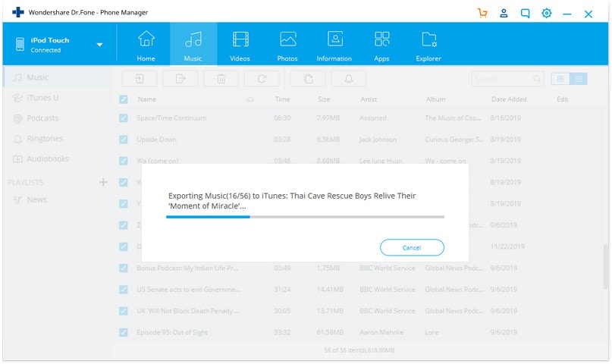Toggle the select-all checkbox in header
The image size is (612, 364).
[124, 99]
